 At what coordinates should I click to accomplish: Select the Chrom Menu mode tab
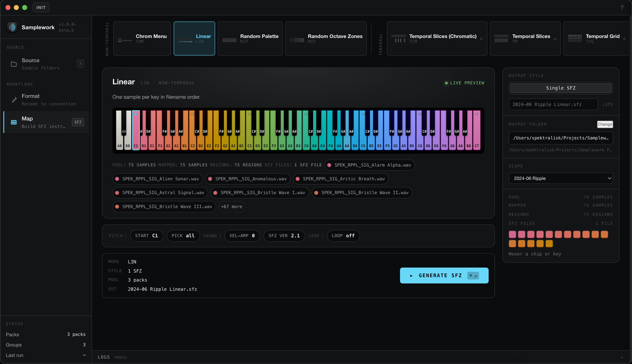(142, 38)
